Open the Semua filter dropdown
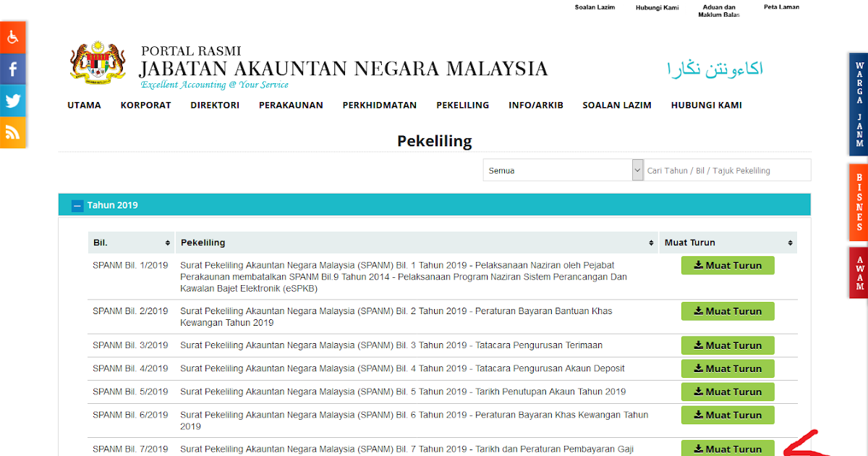Image resolution: width=868 pixels, height=456 pixels. point(563,170)
